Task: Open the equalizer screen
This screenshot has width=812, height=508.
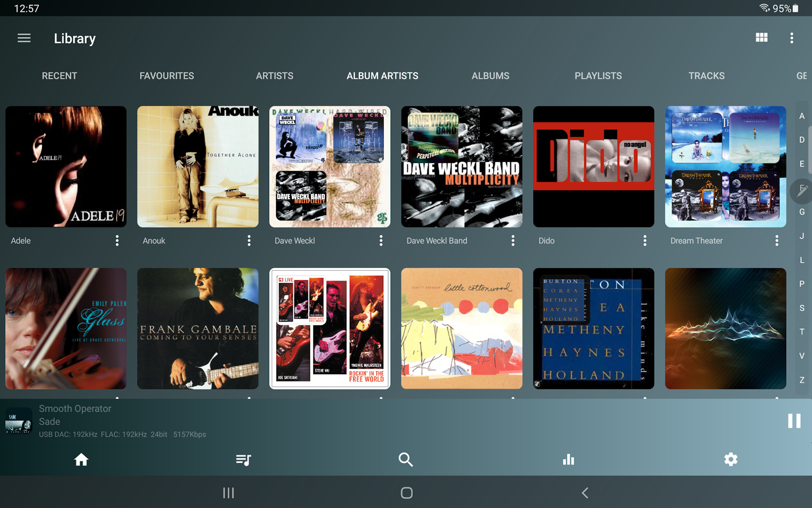Action: pyautogui.click(x=568, y=460)
